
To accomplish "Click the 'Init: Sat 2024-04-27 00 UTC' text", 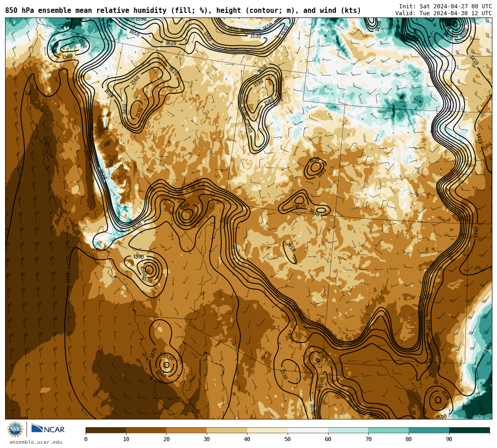I will (x=445, y=6).
